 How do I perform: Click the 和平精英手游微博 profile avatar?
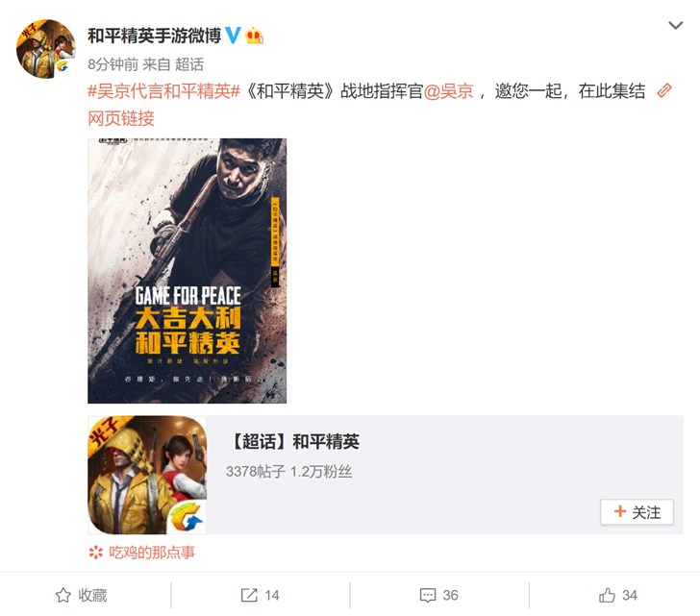[x=46, y=49]
